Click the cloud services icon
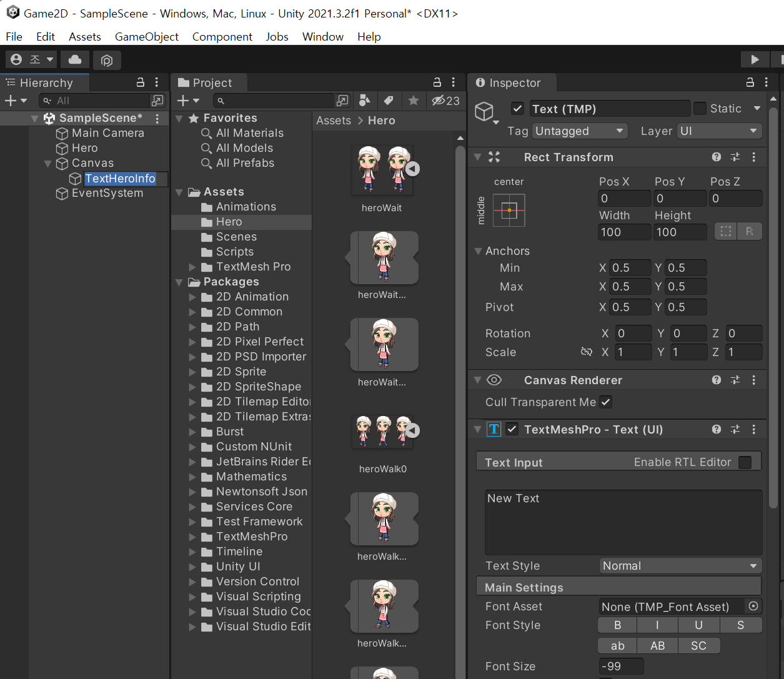784x679 pixels. [75, 59]
